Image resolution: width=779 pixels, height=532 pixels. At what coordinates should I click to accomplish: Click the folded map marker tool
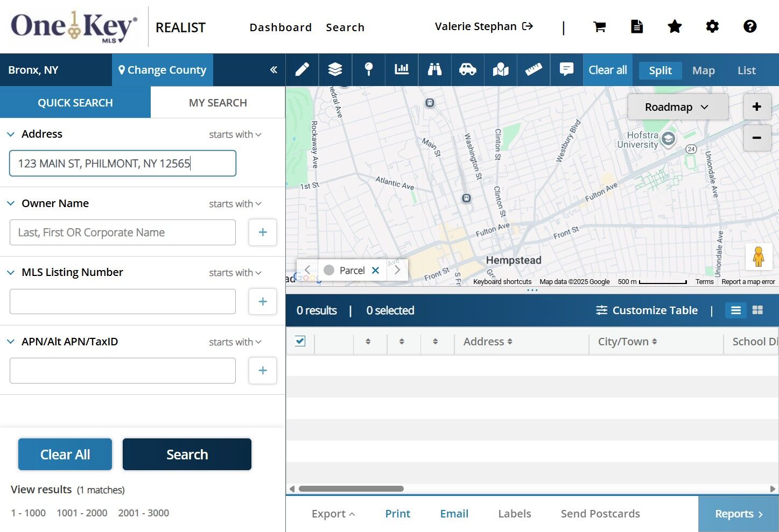pos(501,69)
